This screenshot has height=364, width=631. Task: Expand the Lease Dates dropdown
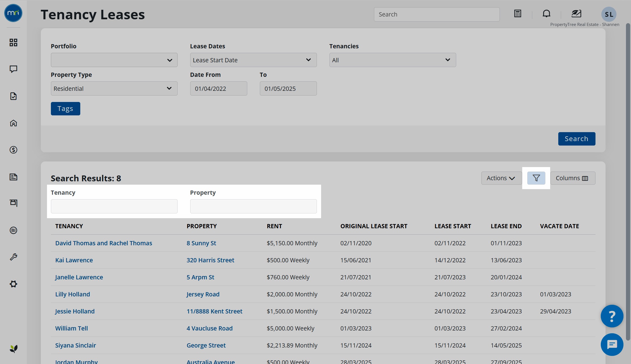click(253, 60)
